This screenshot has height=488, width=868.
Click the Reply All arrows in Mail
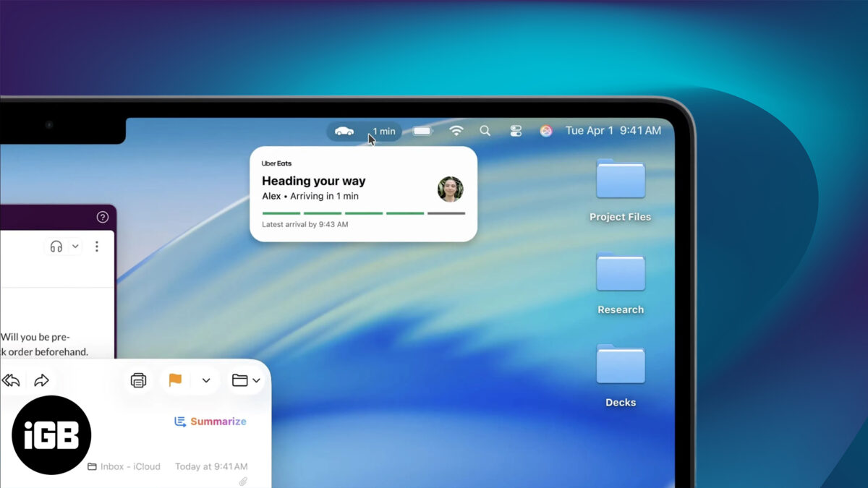11,380
